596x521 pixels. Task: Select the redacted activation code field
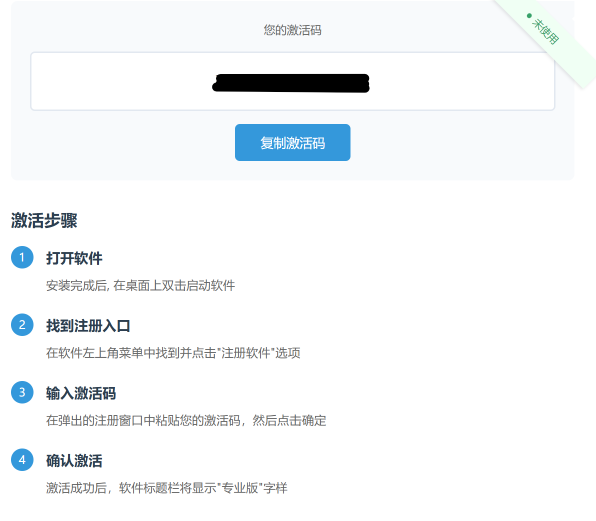coord(292,81)
